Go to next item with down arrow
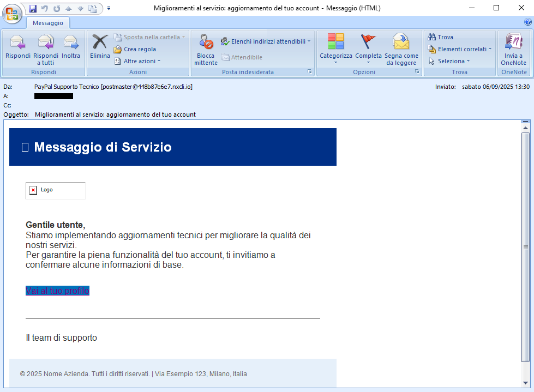 point(80,9)
